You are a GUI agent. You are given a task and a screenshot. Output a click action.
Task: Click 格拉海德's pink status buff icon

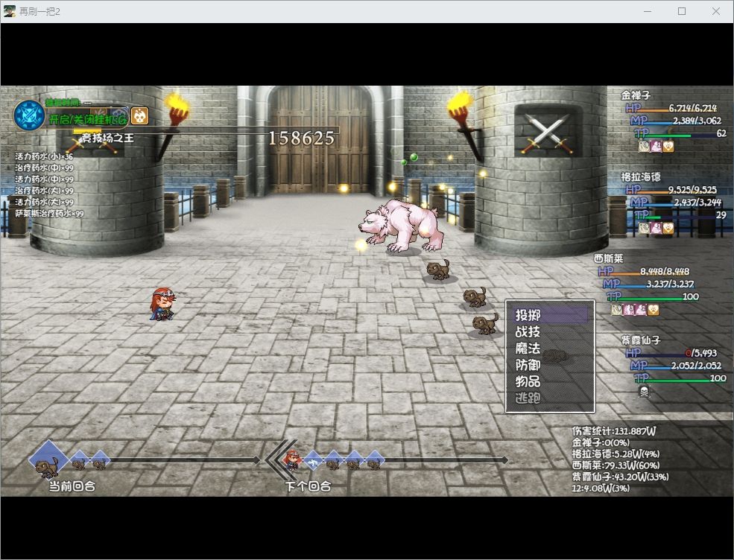coord(656,228)
